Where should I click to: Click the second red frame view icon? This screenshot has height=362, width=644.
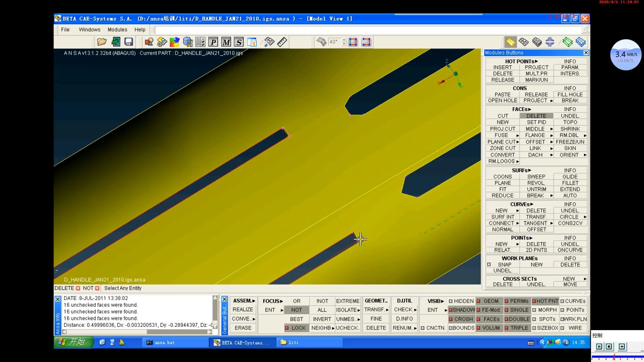(366, 42)
